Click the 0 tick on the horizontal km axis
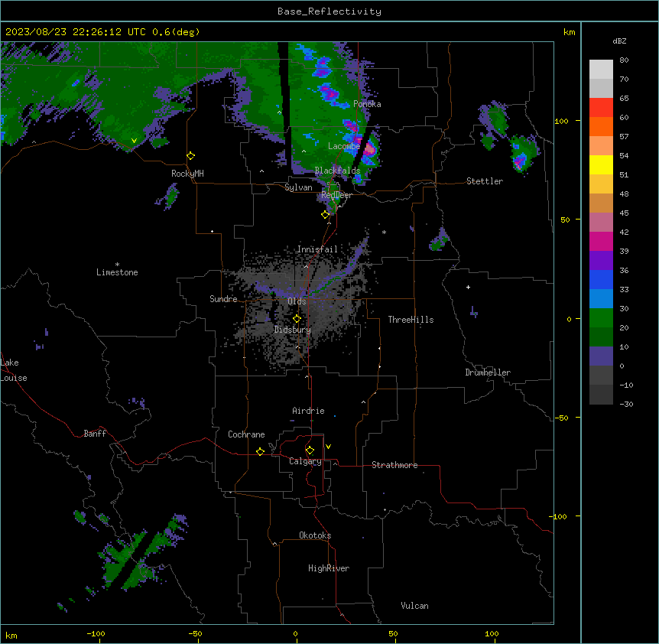Screen dimensions: 659x644 click(295, 634)
